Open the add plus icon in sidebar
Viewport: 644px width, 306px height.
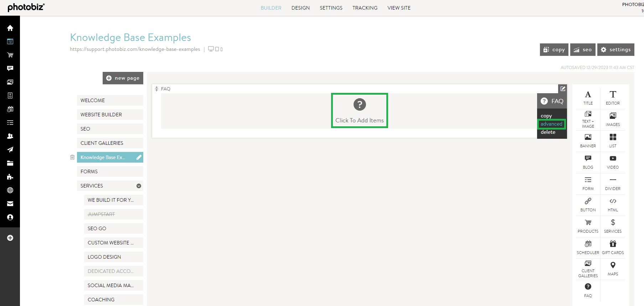(x=10, y=238)
